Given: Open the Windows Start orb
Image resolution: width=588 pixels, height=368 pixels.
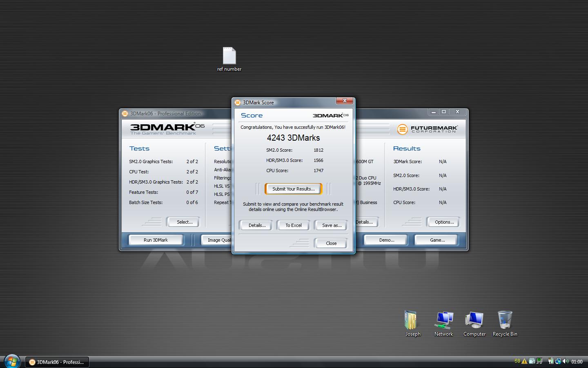Looking at the screenshot, I should (x=12, y=361).
